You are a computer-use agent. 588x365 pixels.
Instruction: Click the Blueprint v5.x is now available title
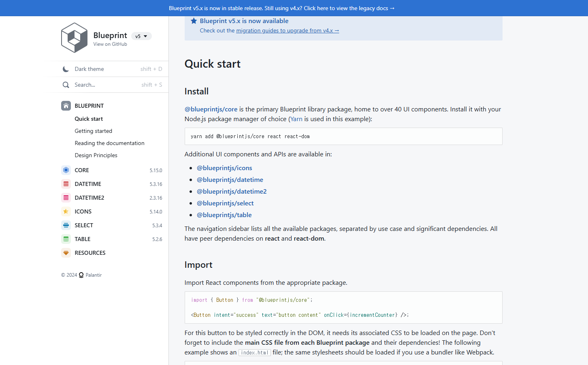tap(244, 21)
